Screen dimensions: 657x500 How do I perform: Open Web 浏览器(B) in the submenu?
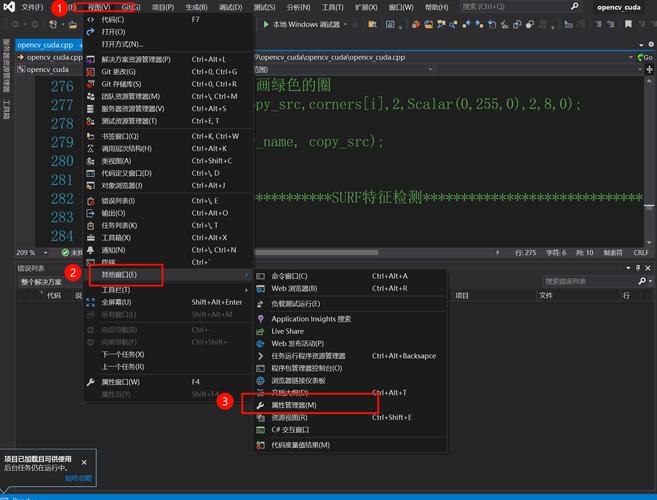(350, 288)
